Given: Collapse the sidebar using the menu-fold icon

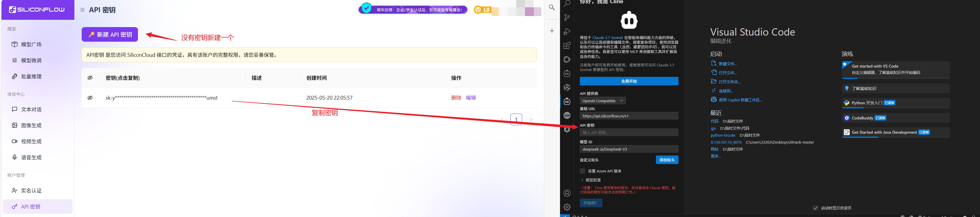Looking at the screenshot, I should click(82, 10).
